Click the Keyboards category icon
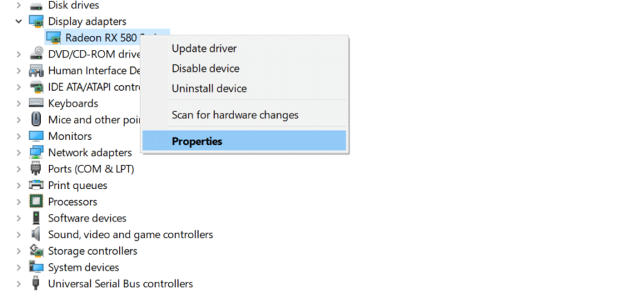Image resolution: width=644 pixels, height=306 pixels. [36, 103]
